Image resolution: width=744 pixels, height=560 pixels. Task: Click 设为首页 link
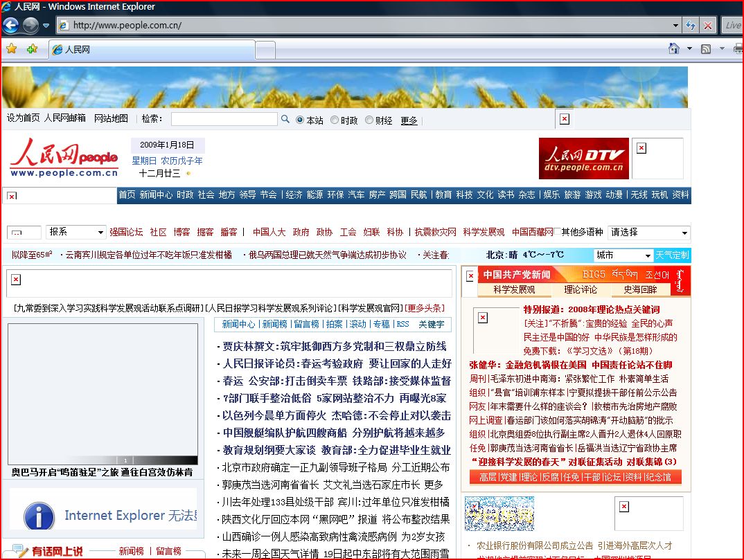pos(23,118)
